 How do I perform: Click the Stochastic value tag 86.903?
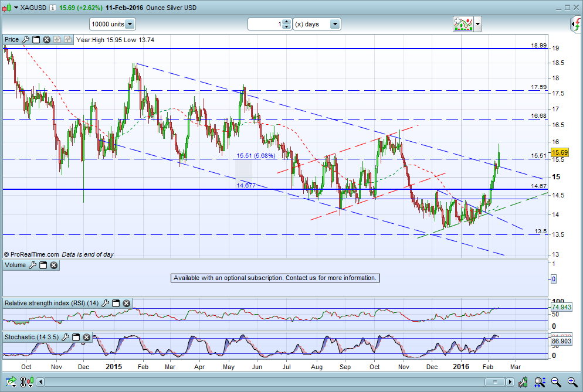pyautogui.click(x=561, y=341)
